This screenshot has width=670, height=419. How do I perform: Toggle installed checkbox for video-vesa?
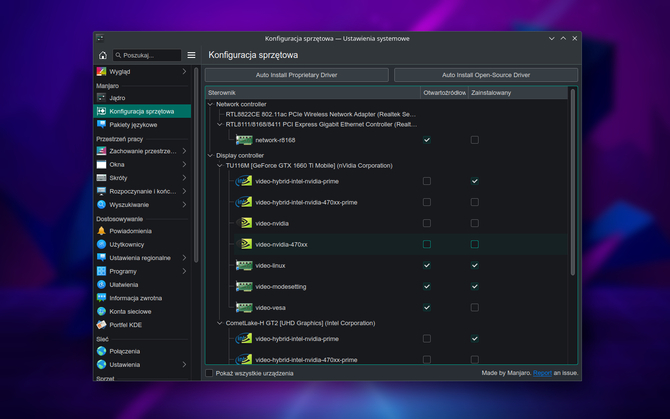[474, 308]
